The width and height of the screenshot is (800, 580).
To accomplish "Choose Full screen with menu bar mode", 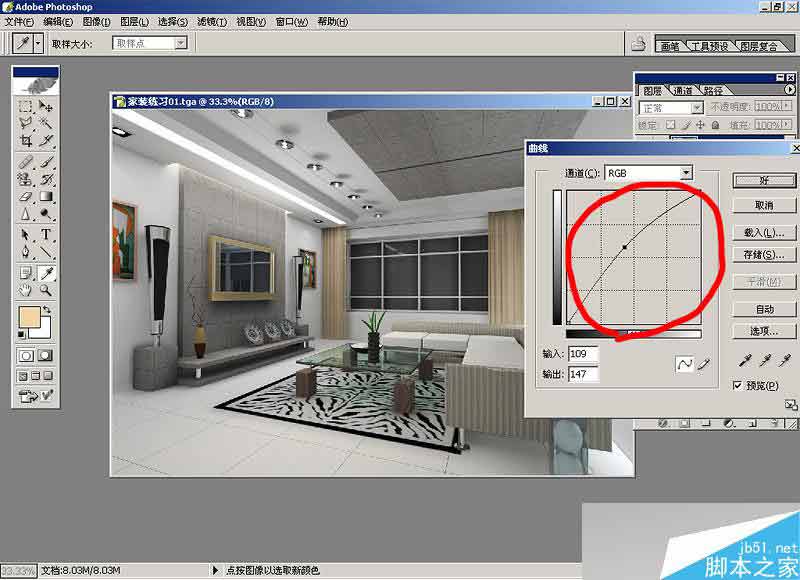I will coord(35,376).
